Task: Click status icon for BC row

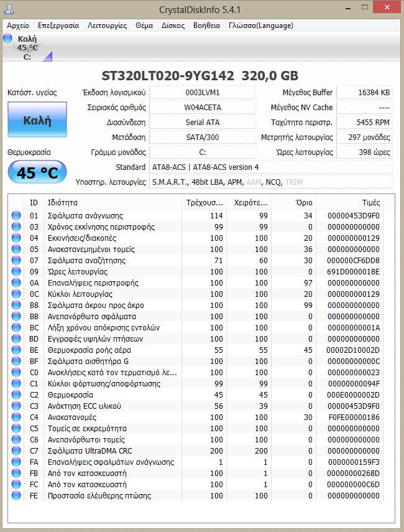Action: point(16,327)
